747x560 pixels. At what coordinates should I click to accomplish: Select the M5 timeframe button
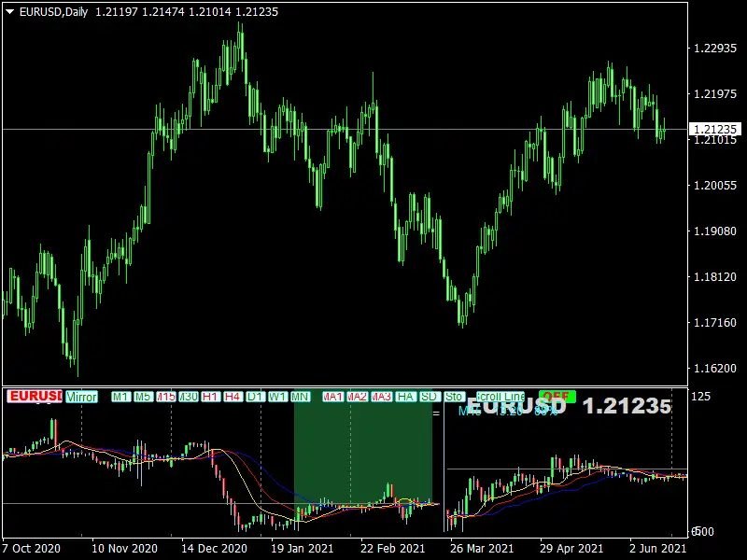(143, 397)
